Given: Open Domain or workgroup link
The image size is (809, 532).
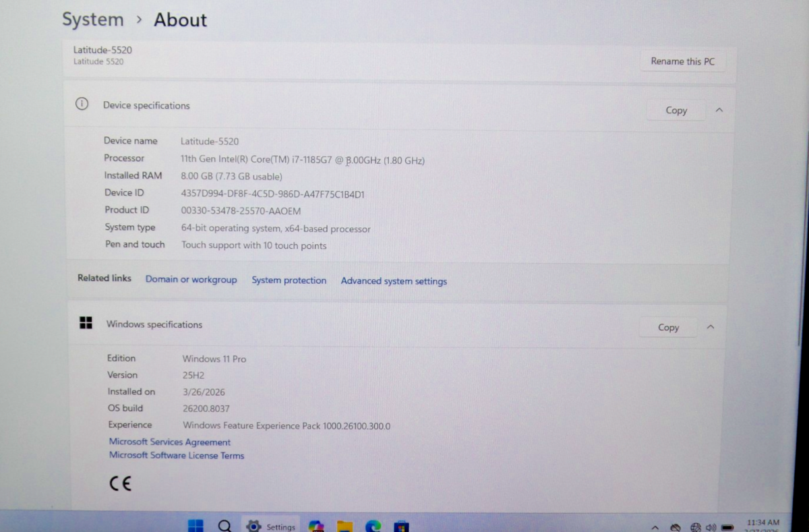Looking at the screenshot, I should tap(191, 279).
